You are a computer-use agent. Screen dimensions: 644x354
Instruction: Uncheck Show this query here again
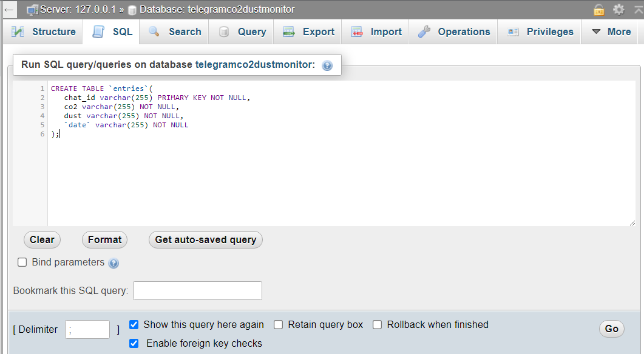tap(134, 325)
